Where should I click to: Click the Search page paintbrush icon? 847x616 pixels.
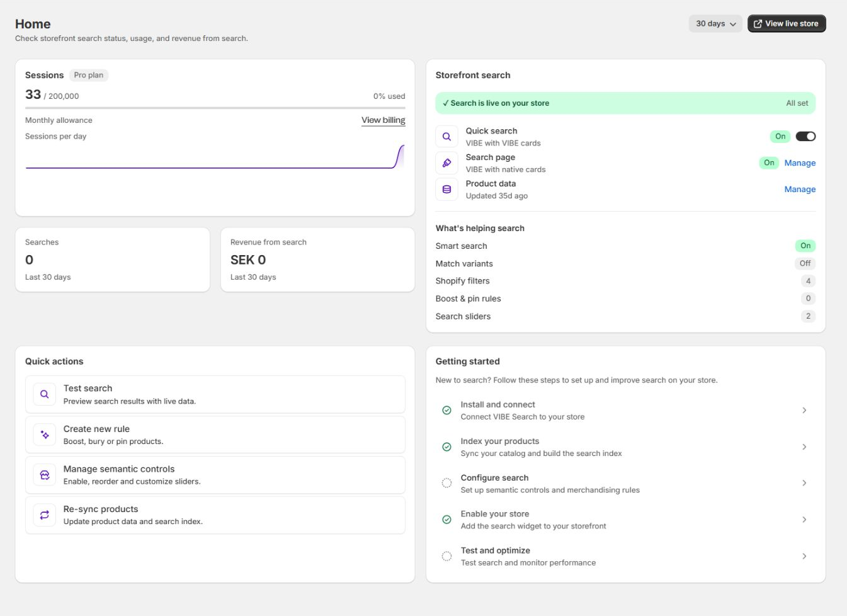coord(446,163)
